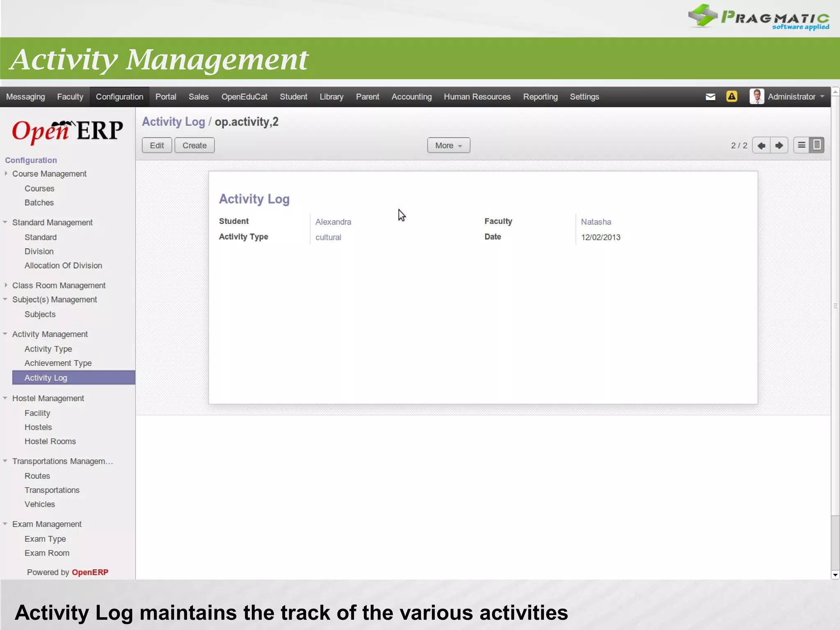This screenshot has height=630, width=840.
Task: Switch to list view icon
Action: (x=801, y=145)
